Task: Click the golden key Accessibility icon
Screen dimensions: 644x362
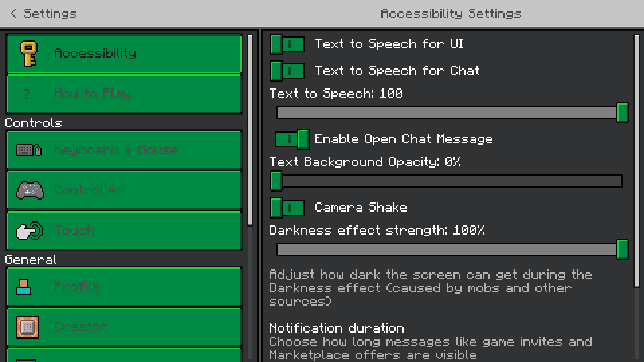Action: pos(29,54)
